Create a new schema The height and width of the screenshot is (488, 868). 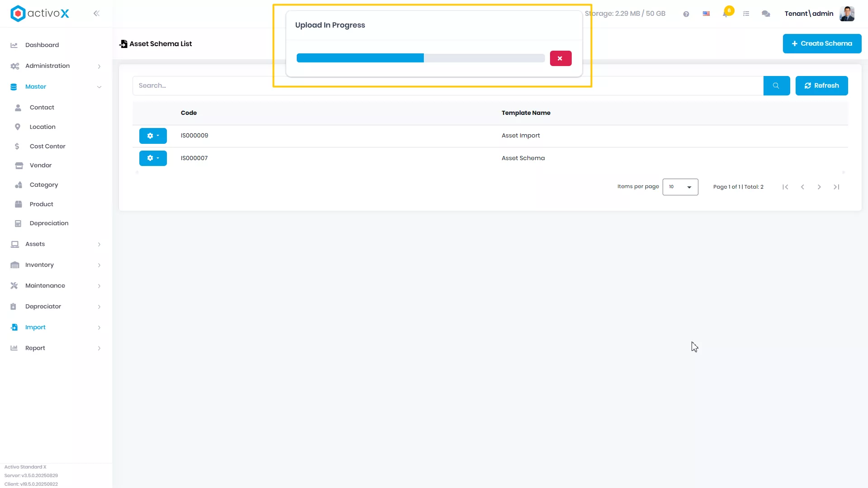click(x=822, y=43)
